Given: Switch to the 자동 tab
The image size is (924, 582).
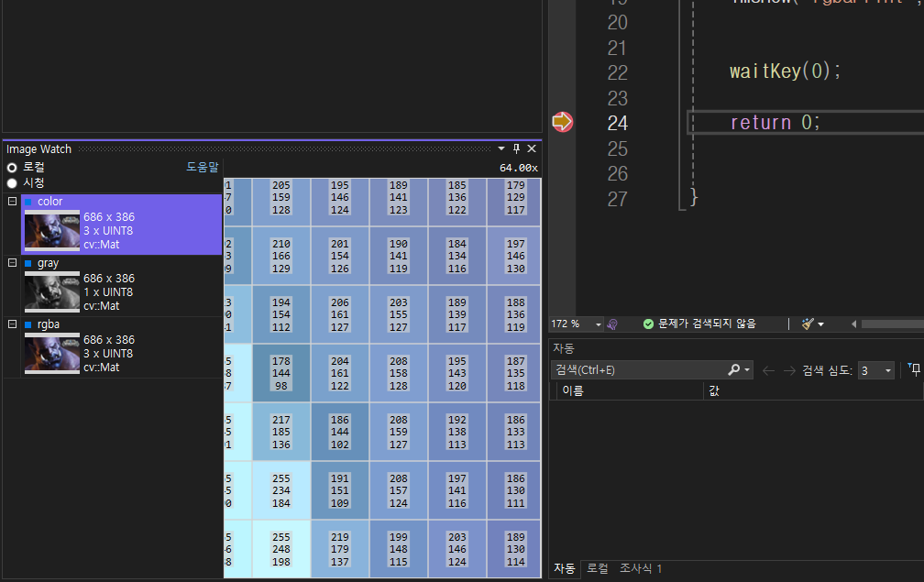Looking at the screenshot, I should click(564, 568).
